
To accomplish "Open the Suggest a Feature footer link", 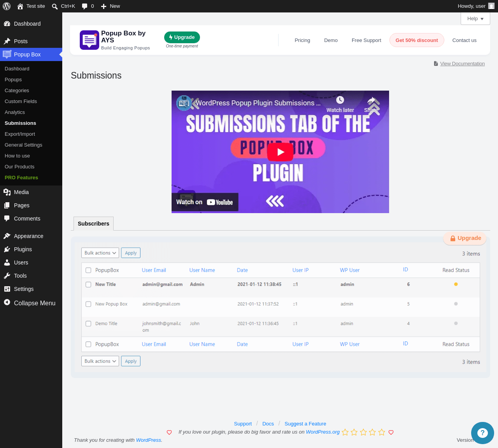I will click(305, 423).
